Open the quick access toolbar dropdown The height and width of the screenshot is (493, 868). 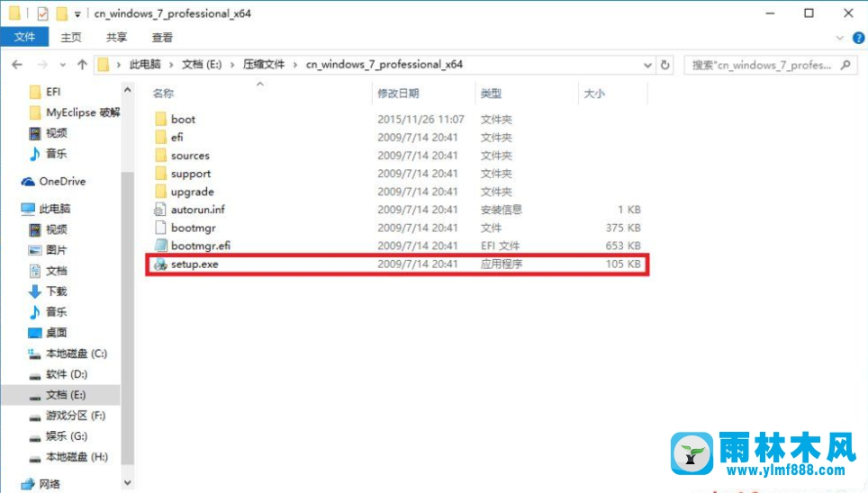pos(77,13)
